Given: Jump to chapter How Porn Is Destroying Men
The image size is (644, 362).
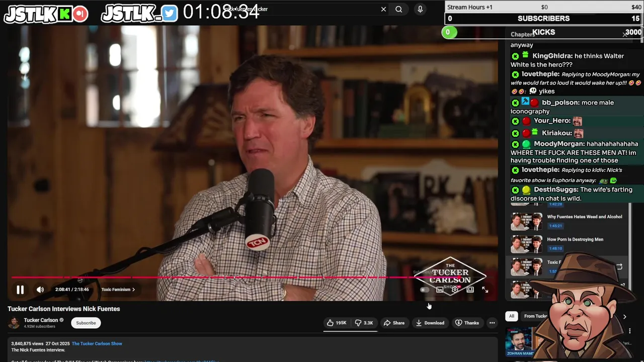Looking at the screenshot, I should [x=575, y=239].
